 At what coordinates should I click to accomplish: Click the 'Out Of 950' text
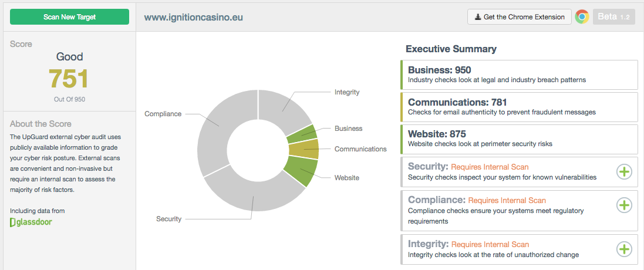(69, 99)
